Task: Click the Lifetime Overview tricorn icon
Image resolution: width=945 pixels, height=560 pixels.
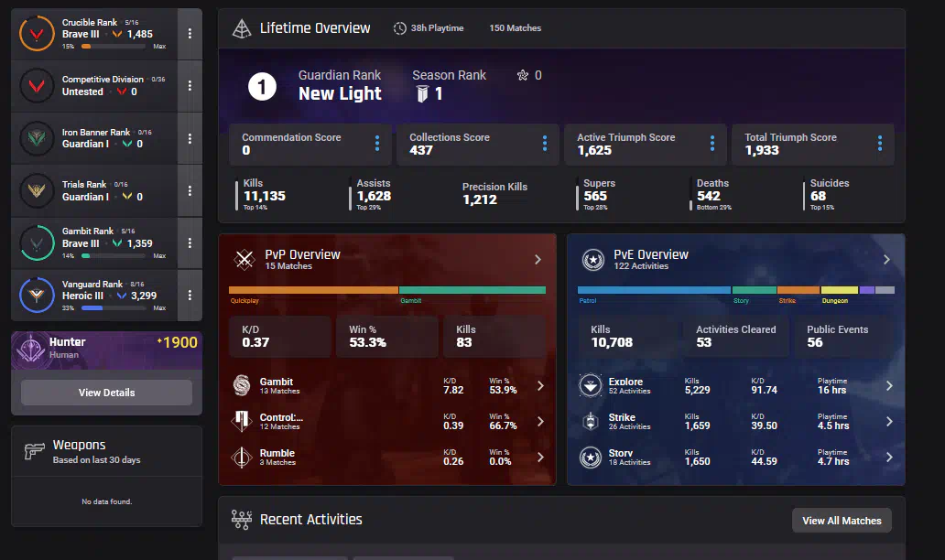Action: coord(242,28)
